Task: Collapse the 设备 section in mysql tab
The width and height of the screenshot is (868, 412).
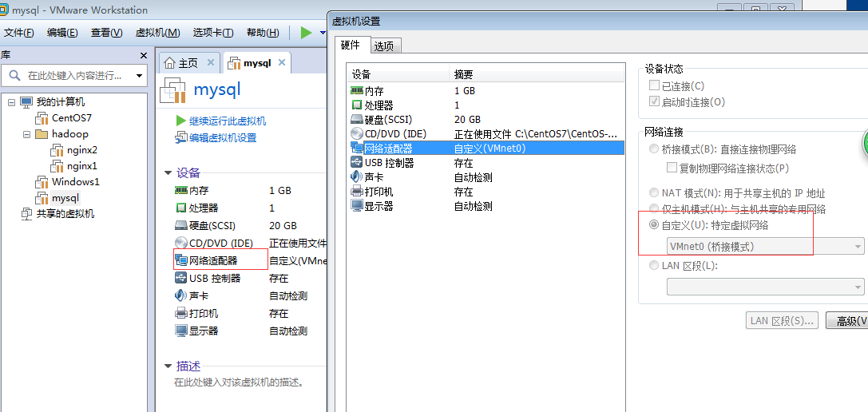Action: click(168, 172)
